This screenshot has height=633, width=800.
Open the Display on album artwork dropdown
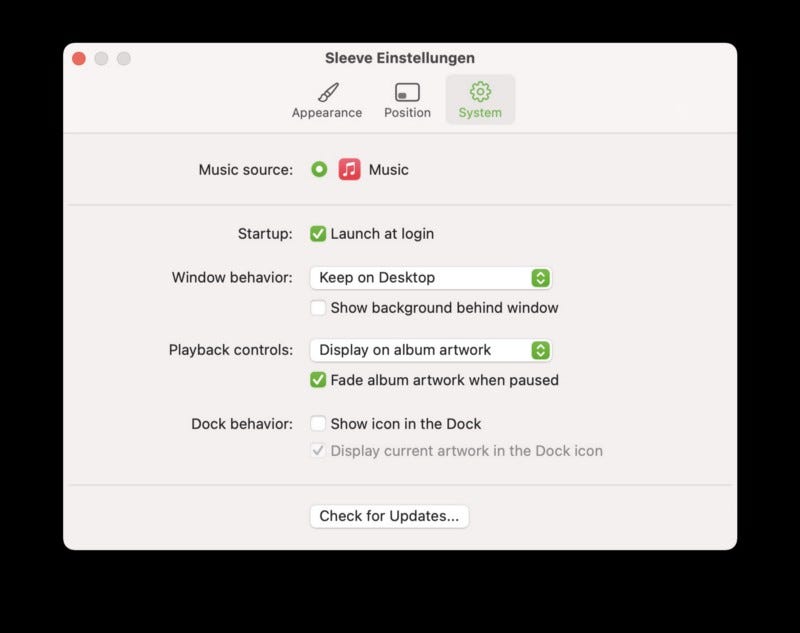pos(431,350)
